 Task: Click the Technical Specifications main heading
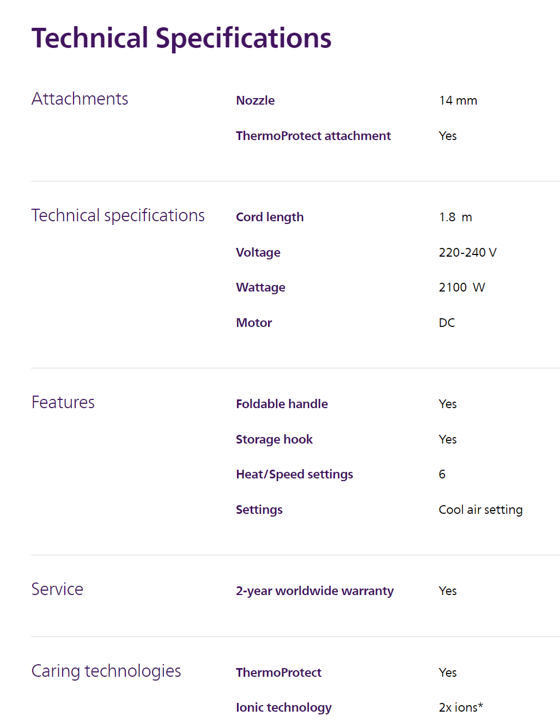(181, 38)
